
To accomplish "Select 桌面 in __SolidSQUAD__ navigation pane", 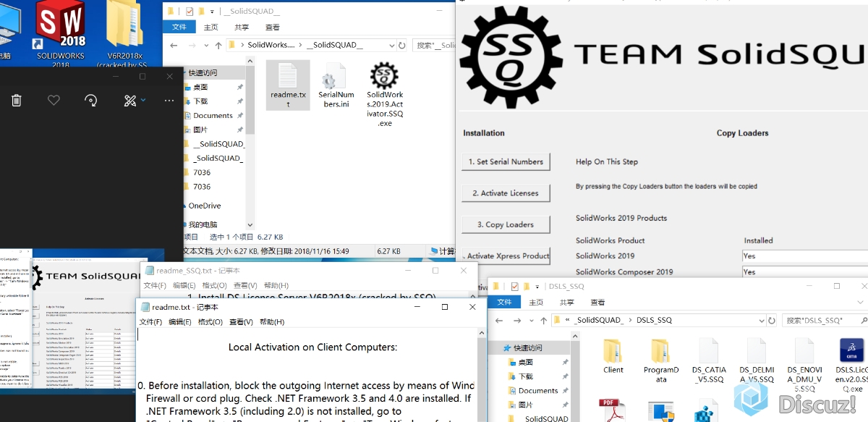I will (201, 87).
